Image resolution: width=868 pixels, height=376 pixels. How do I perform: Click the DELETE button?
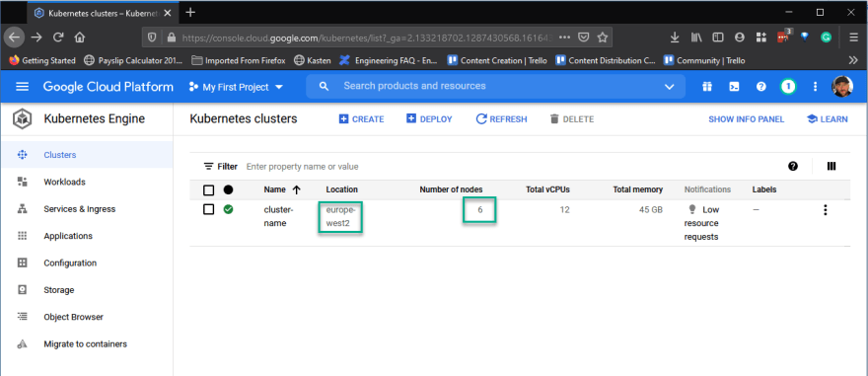pyautogui.click(x=572, y=119)
